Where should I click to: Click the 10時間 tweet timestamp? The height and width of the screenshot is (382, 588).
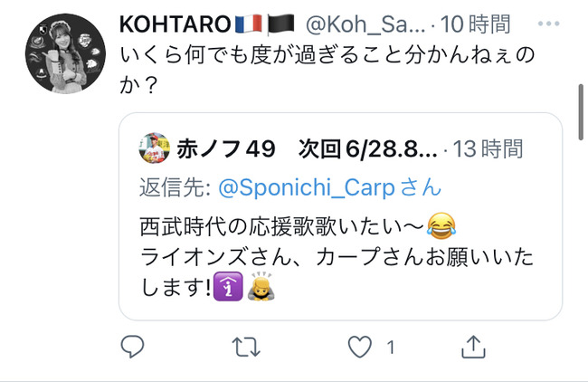[476, 24]
